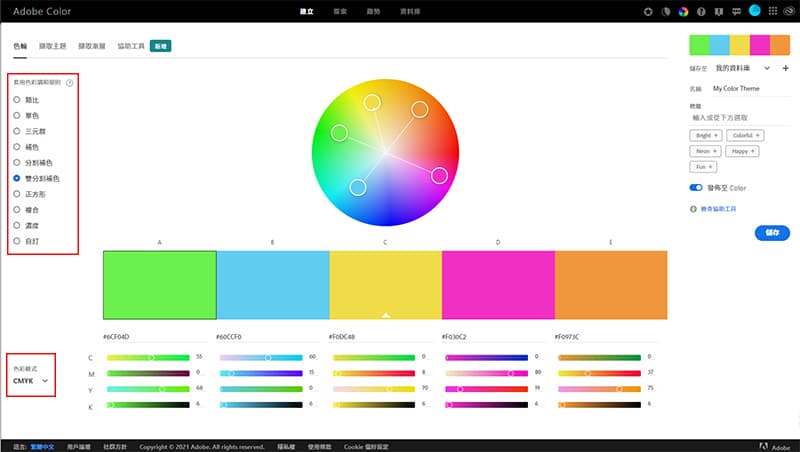Open the Creative Cloud icon
800x452 pixels.
pyautogui.click(x=789, y=11)
